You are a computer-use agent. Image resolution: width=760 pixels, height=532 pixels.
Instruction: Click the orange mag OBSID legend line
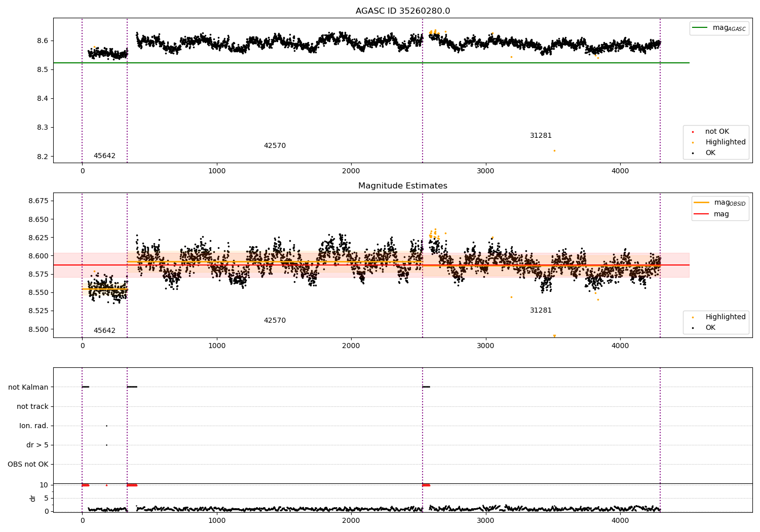coord(702,203)
